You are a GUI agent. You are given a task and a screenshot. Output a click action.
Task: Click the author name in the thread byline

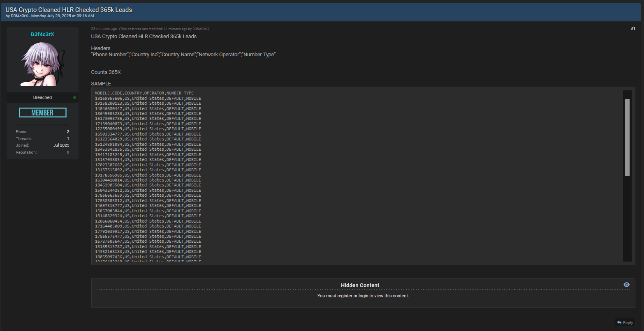tap(20, 16)
